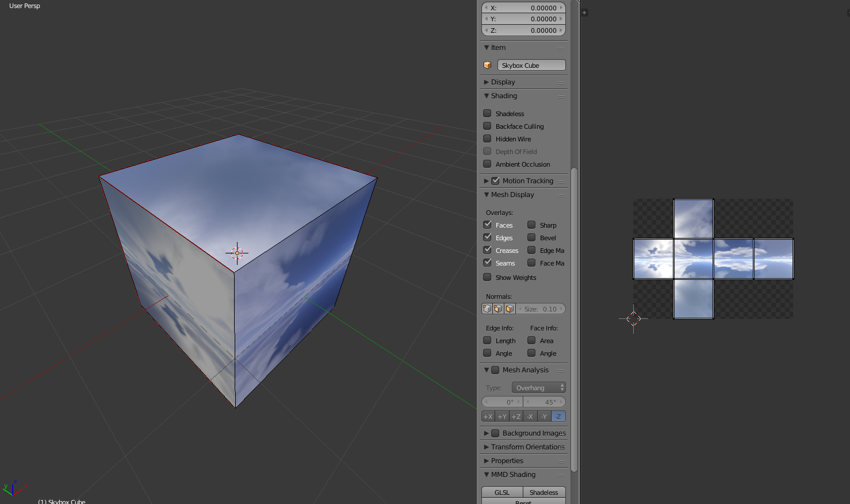
Task: Select the split normals display icon
Action: point(498,309)
